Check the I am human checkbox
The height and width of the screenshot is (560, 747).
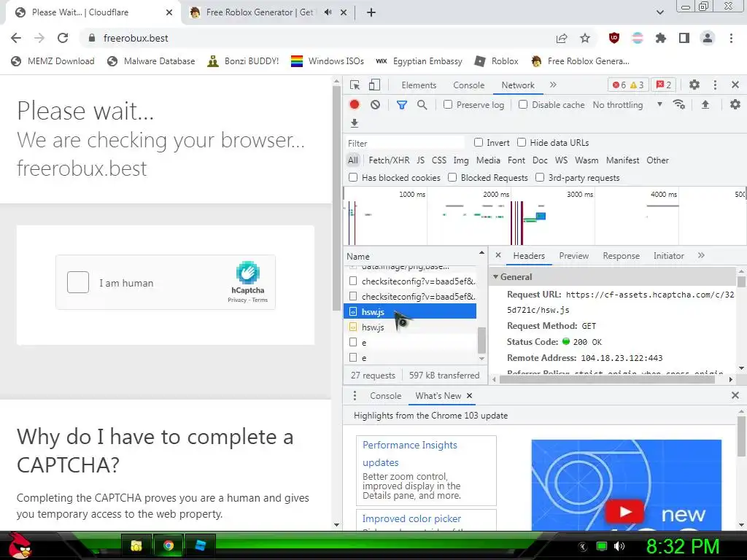point(78,282)
